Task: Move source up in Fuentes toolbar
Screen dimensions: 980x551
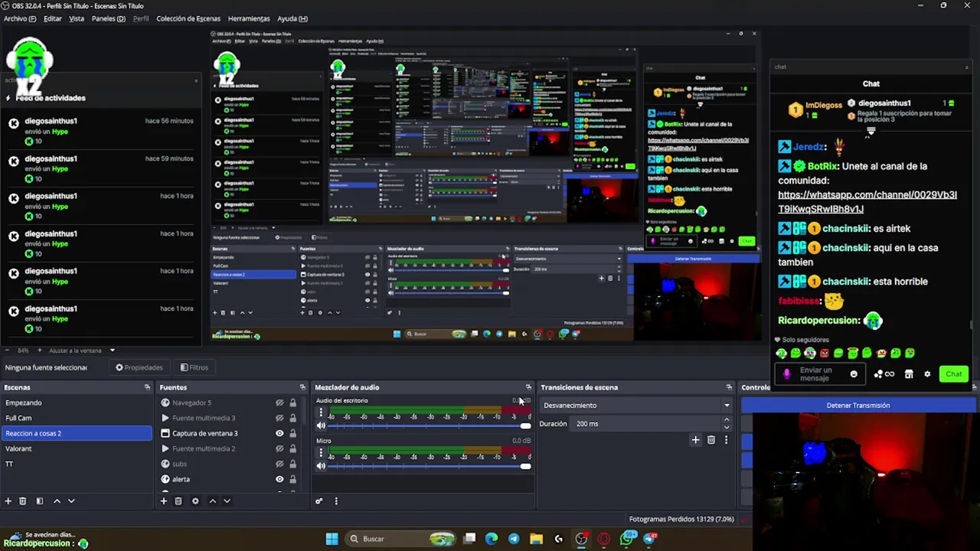Action: point(213,501)
